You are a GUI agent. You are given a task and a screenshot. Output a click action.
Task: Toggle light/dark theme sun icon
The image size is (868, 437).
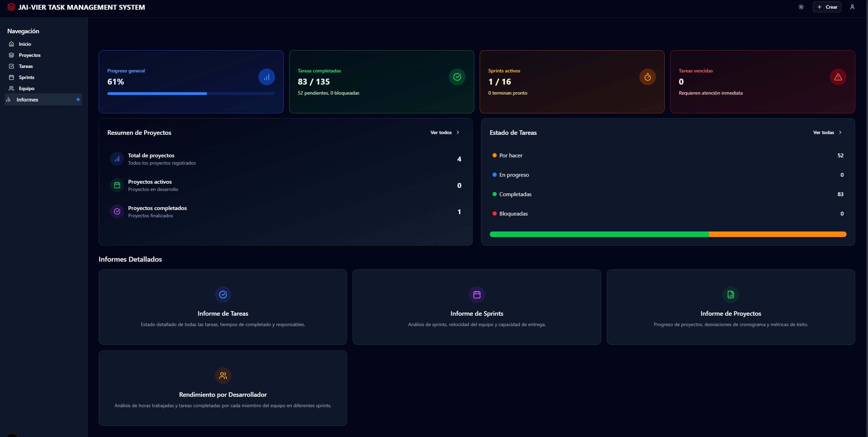tap(801, 7)
